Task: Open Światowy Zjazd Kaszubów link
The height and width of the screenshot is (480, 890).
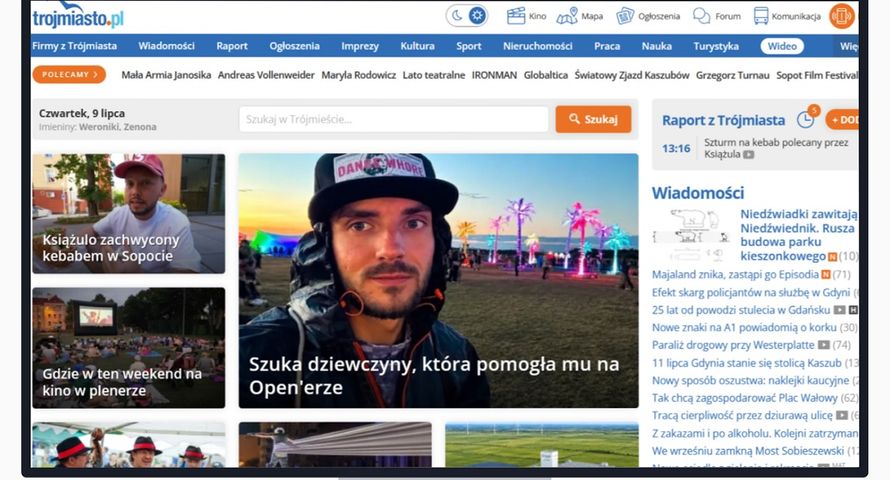Action: [x=632, y=75]
